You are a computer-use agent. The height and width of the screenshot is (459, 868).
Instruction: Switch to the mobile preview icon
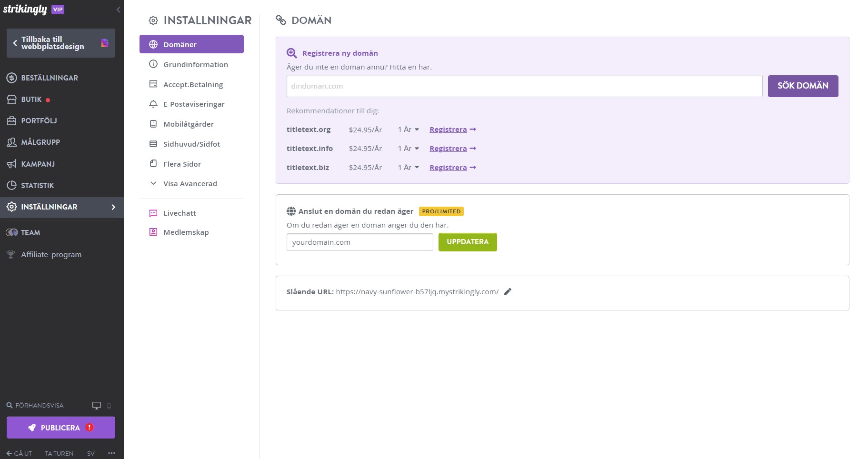(x=109, y=406)
